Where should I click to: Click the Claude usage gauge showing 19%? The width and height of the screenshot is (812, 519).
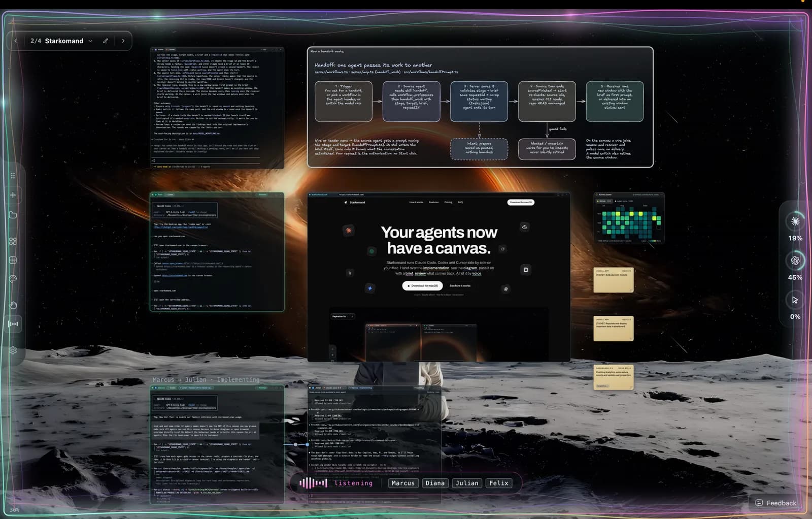[795, 221]
